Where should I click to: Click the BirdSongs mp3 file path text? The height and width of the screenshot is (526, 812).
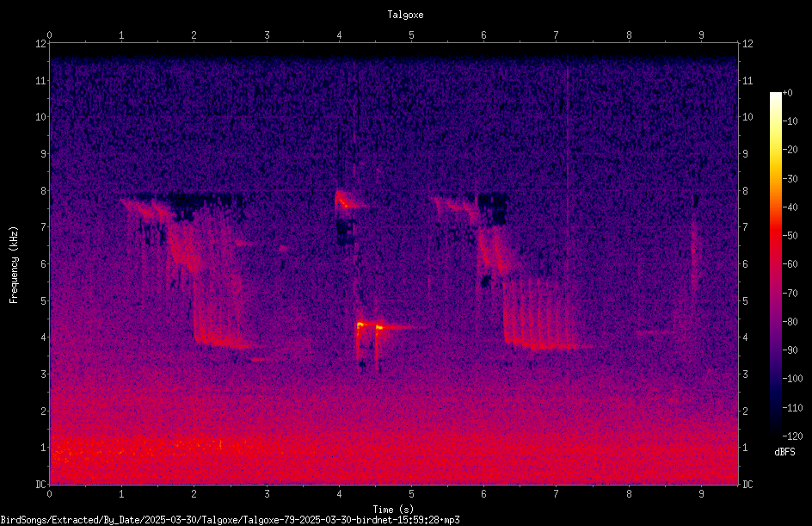[230, 520]
